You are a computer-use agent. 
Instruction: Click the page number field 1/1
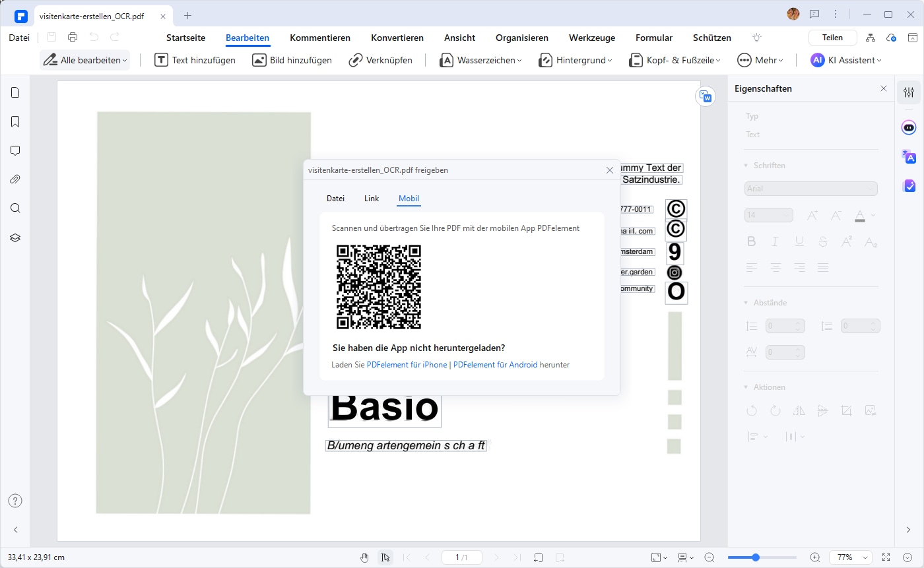(461, 557)
